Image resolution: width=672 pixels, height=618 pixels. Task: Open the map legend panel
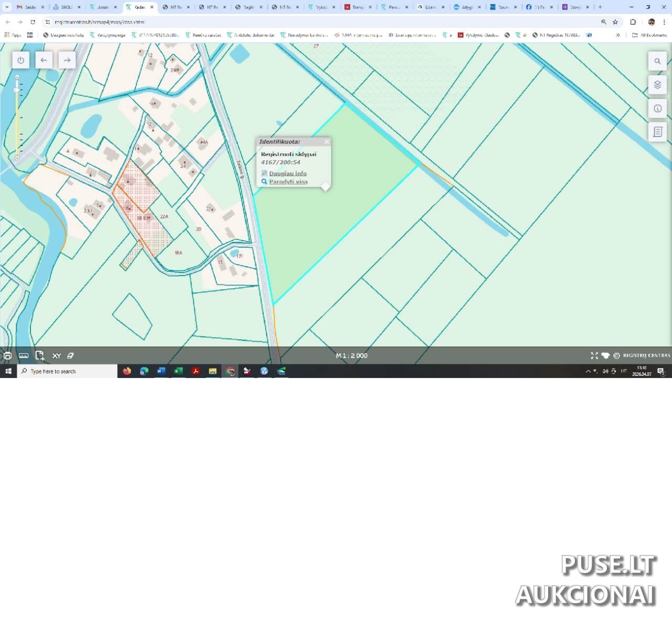point(657,132)
